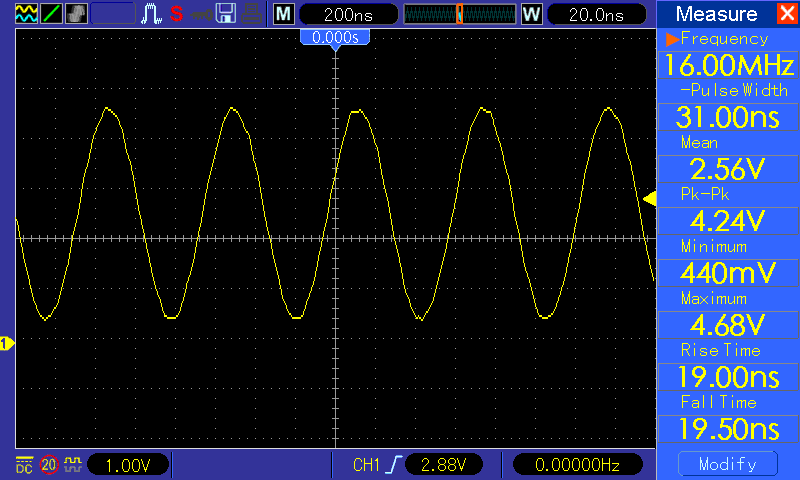Click the 19.50ns fall time value
Screen dimensions: 800x480
coord(729,429)
